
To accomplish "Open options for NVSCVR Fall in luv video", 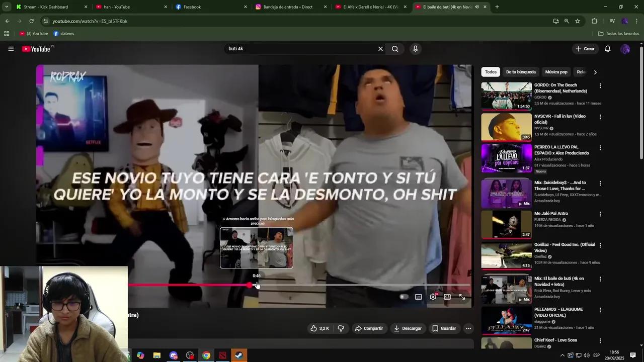I will (600, 117).
